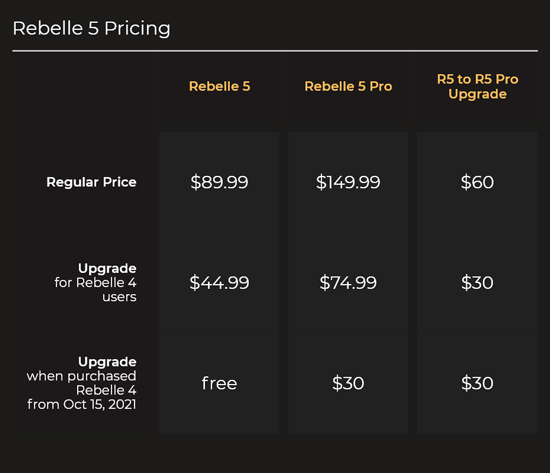Click the R5 to R5 Pro Upgrade header
Screen dimensions: 550x473
pos(477,87)
